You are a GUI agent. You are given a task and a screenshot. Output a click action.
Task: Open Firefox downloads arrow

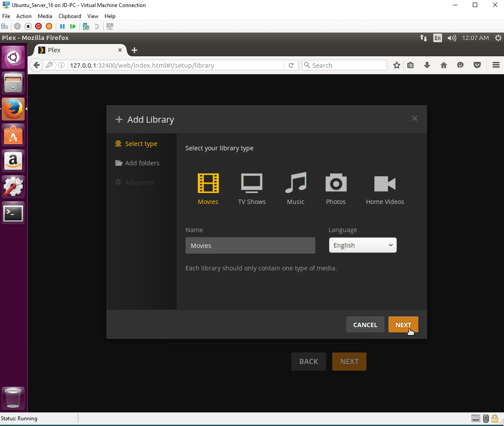pos(427,65)
